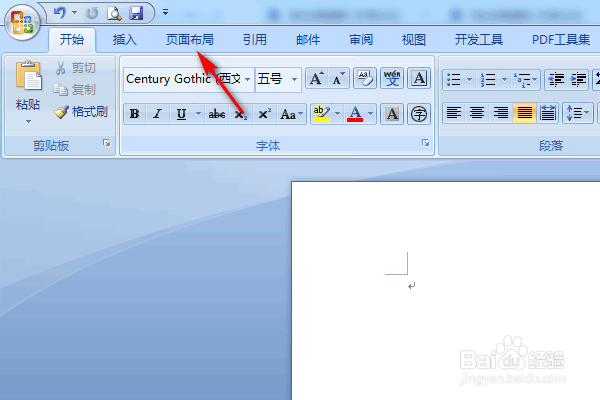The height and width of the screenshot is (400, 600).
Task: Open highlight color dropdown arrow
Action: pos(338,114)
